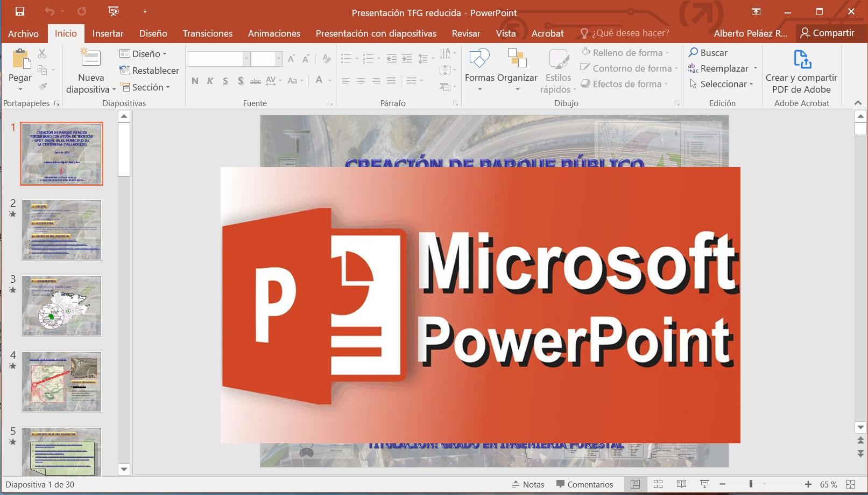Click the Save icon in quick access toolbar
This screenshot has height=495, width=868.
coord(20,11)
